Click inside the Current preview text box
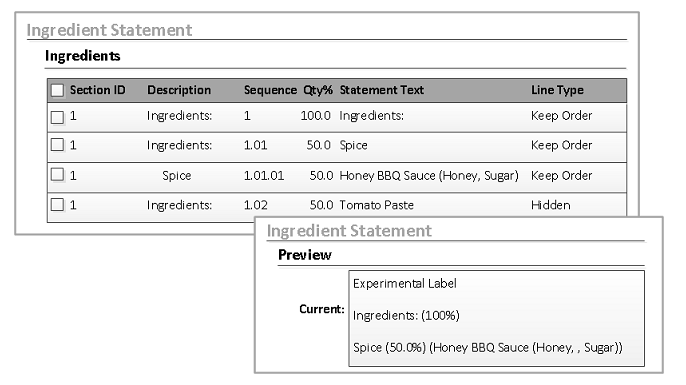The image size is (686, 385). coord(497,318)
